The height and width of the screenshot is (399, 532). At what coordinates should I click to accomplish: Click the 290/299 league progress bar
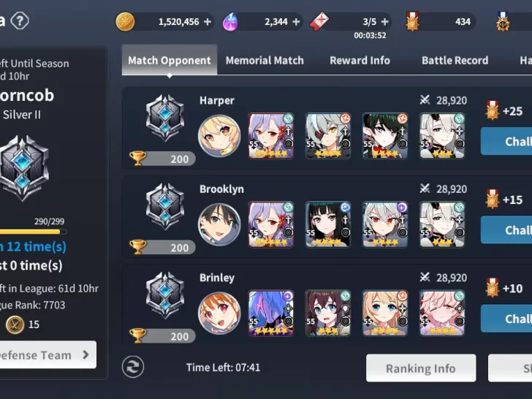[34, 232]
